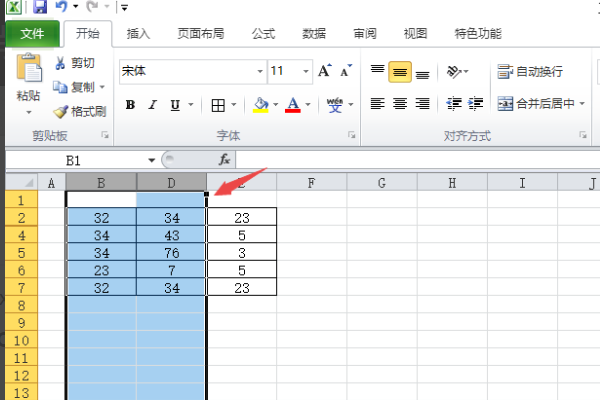Expand the font size dropdown list
This screenshot has width=600, height=400.
click(x=306, y=72)
